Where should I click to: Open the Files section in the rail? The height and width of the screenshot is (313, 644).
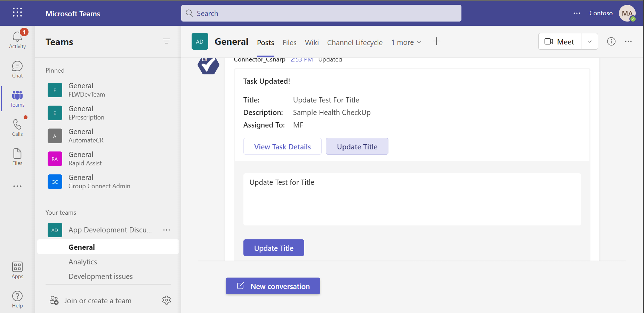click(x=17, y=157)
